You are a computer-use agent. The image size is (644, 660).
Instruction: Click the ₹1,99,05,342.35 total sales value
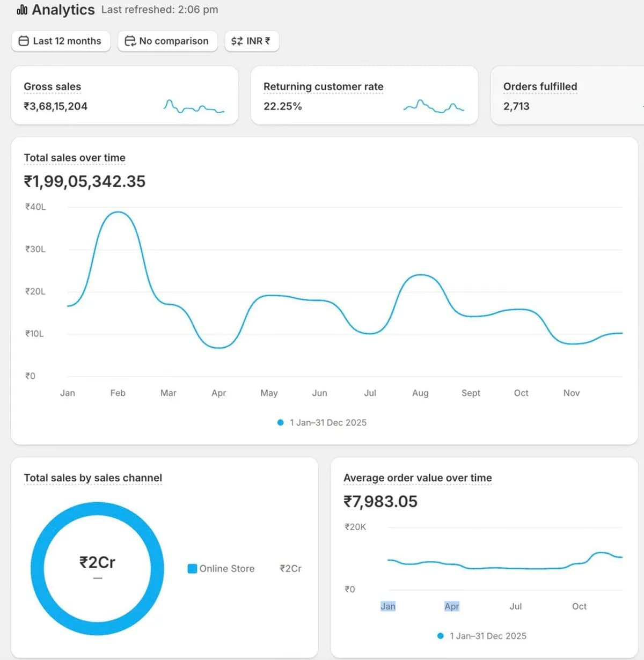(x=85, y=181)
